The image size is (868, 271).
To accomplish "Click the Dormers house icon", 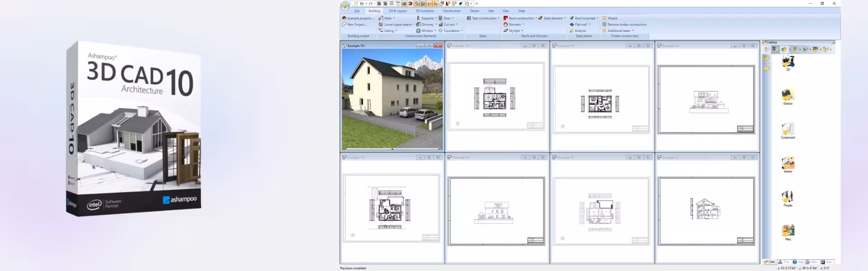I will coord(506,24).
